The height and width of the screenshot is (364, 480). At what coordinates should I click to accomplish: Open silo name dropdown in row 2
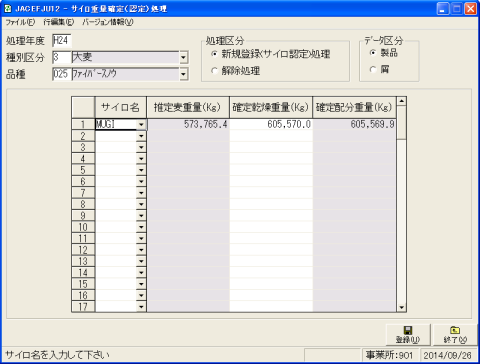141,136
